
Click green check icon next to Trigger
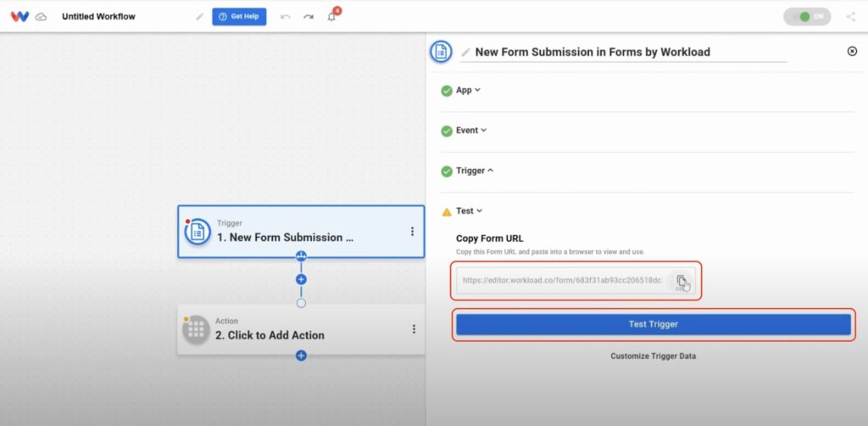point(447,171)
